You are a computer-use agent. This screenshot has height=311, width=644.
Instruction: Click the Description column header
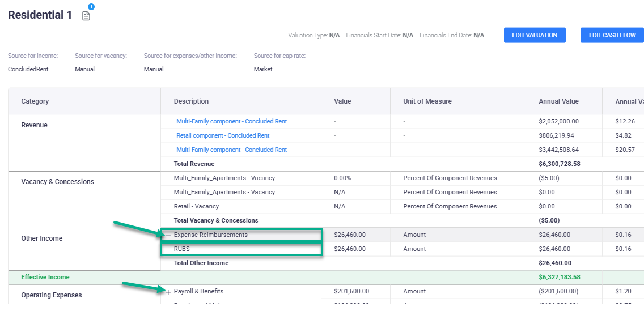pyautogui.click(x=192, y=101)
